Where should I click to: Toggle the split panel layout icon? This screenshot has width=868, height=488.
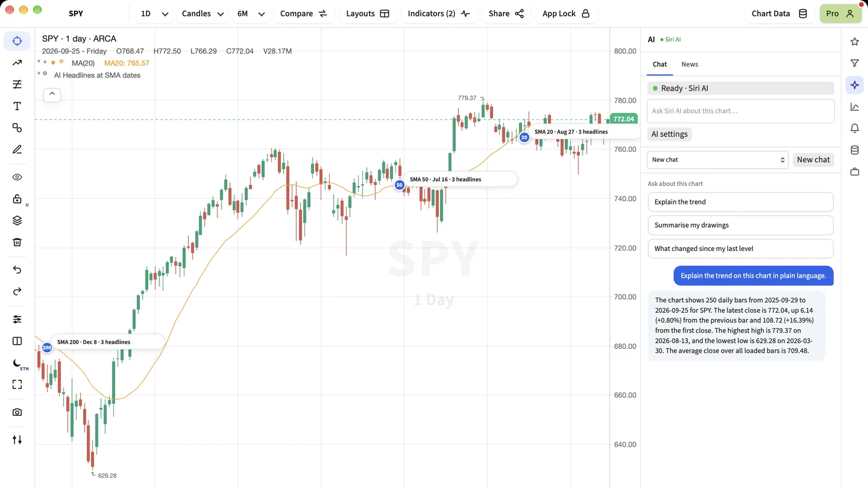(x=17, y=341)
